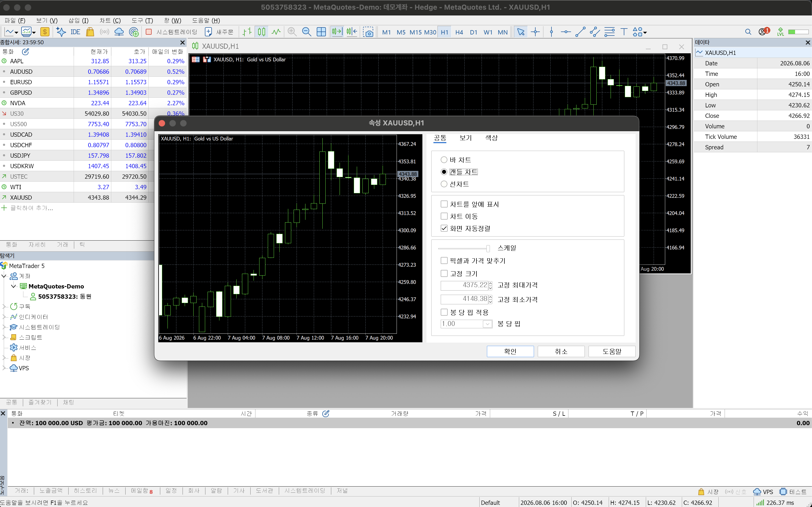The image size is (812, 507).
Task: Select the Fibonacci retracement tool
Action: [609, 32]
